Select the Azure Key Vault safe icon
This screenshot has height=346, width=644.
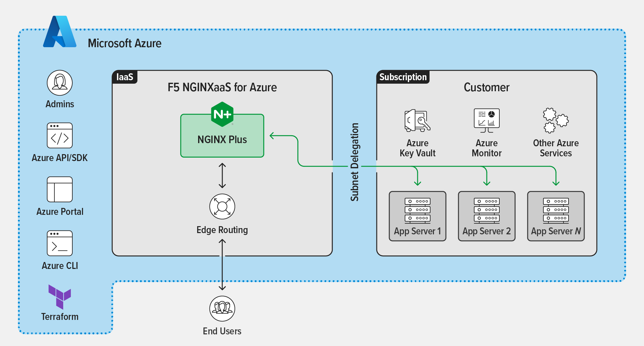418,120
